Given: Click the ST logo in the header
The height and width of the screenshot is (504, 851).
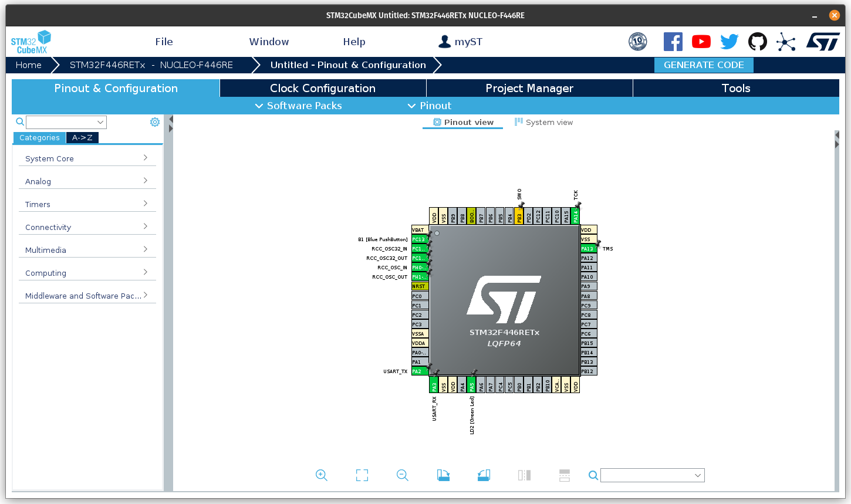Looking at the screenshot, I should (823, 42).
